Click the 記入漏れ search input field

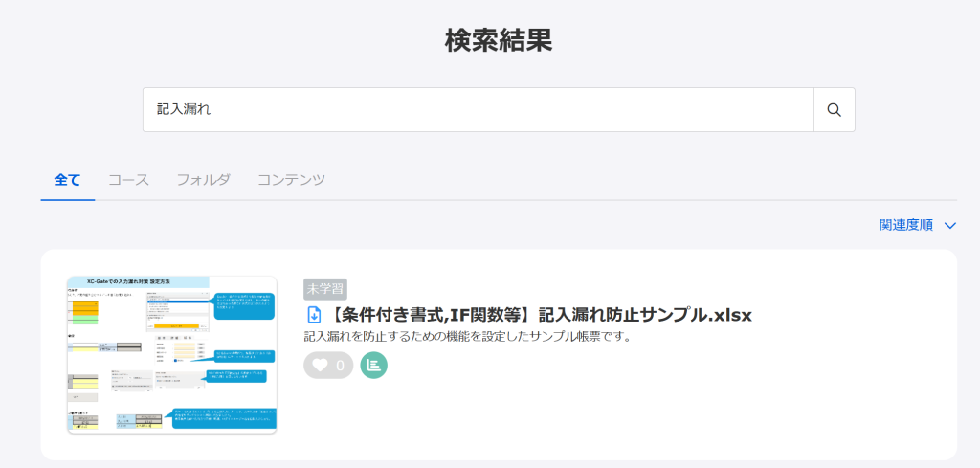tap(479, 110)
